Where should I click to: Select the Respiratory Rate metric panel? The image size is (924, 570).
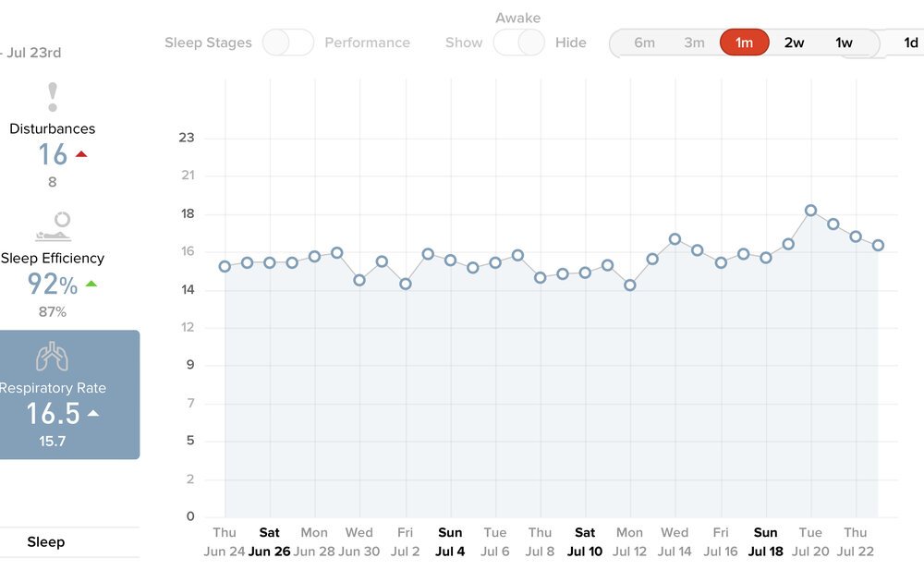69,394
